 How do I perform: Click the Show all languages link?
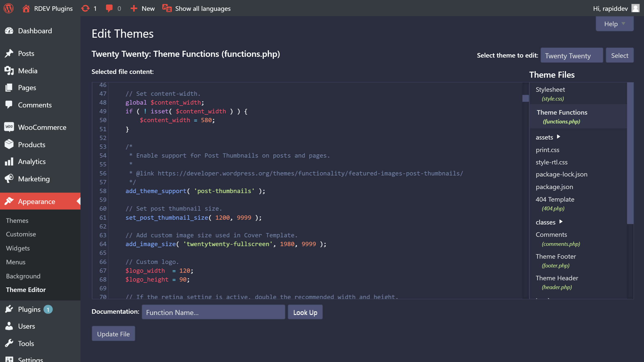click(x=203, y=9)
